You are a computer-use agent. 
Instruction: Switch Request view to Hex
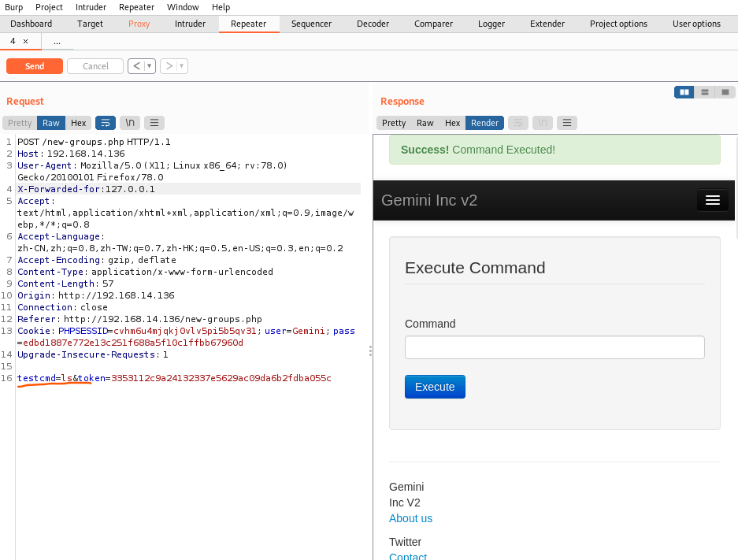(78, 123)
